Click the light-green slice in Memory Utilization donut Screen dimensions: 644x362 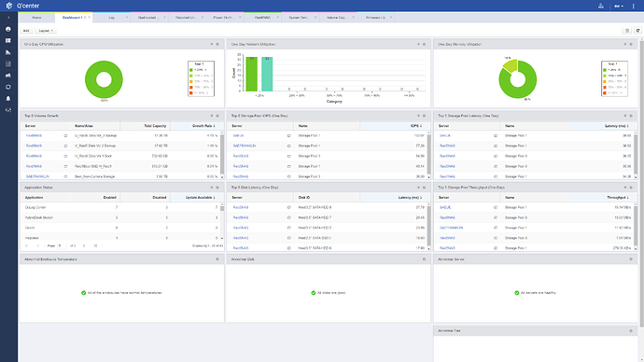coord(511,65)
